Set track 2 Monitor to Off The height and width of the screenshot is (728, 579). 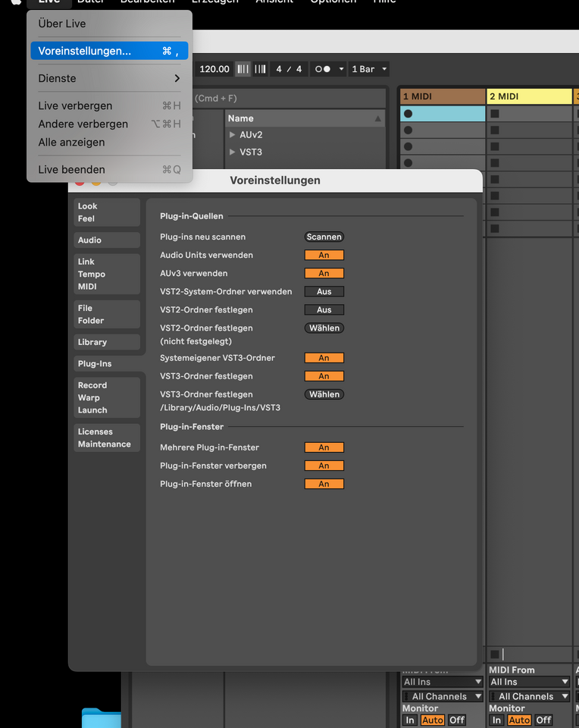pyautogui.click(x=543, y=720)
